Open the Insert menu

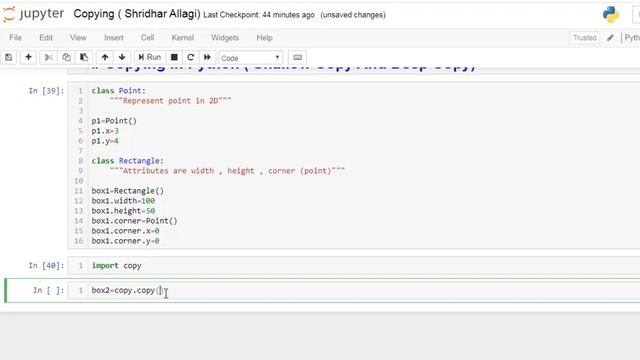click(x=113, y=38)
